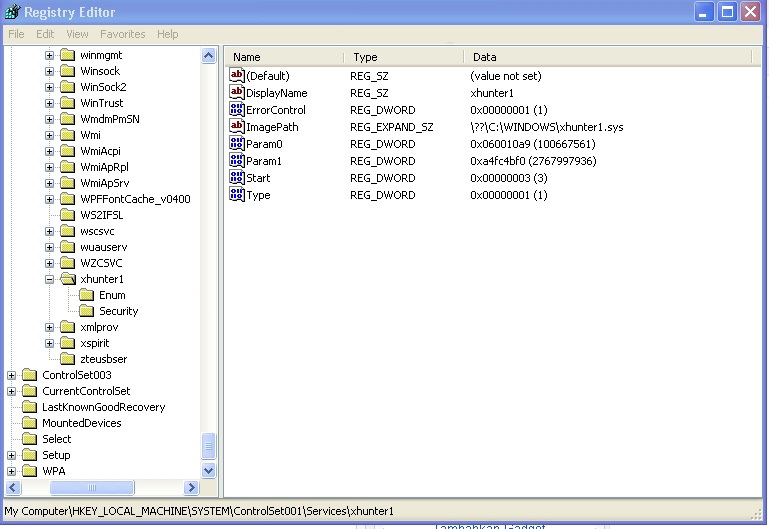Sort values by the Type column header
769x529 pixels.
click(x=404, y=57)
